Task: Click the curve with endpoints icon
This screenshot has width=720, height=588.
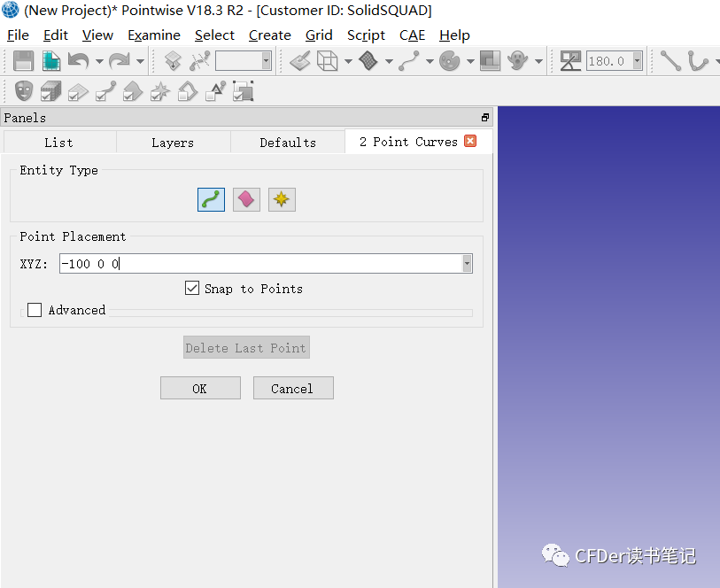Action: (409, 61)
